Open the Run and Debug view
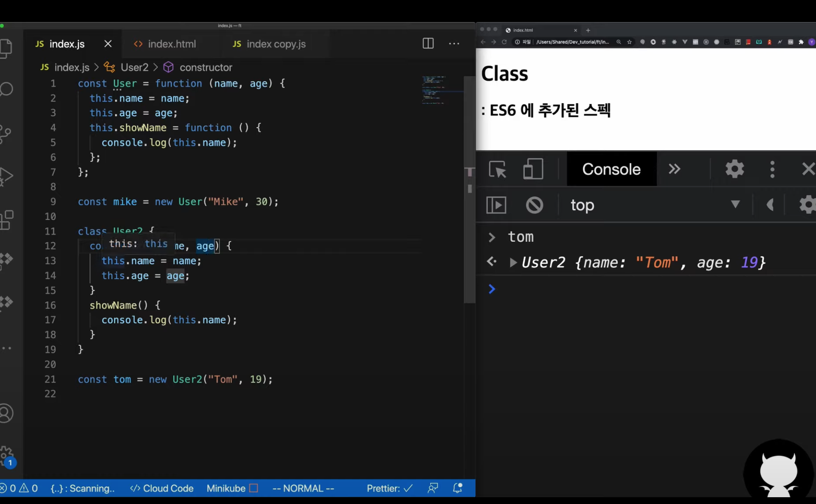This screenshot has height=504, width=816. [x=6, y=176]
